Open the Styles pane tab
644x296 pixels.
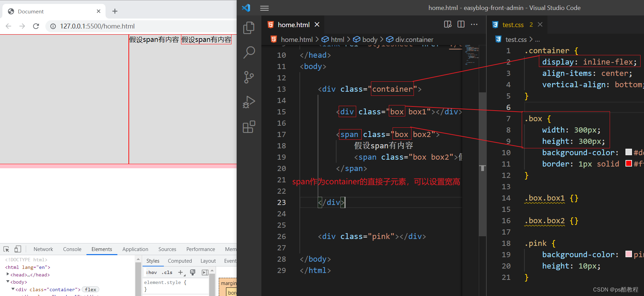coord(153,261)
